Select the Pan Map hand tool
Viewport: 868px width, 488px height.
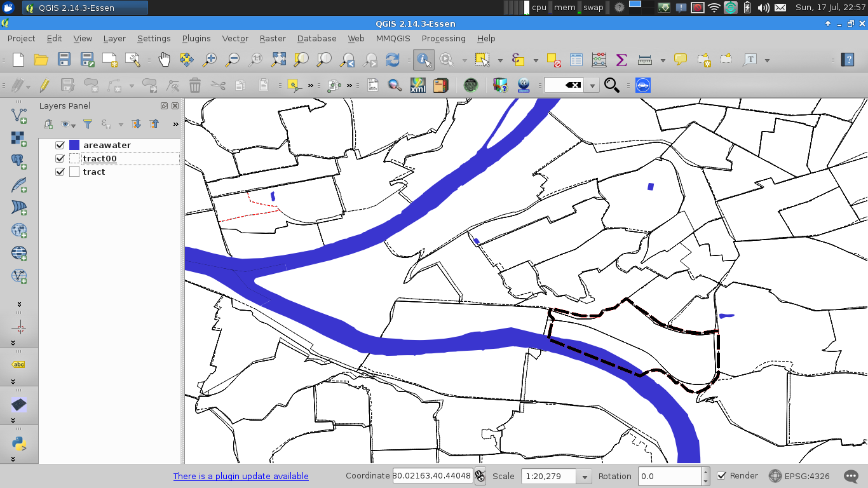click(x=164, y=60)
